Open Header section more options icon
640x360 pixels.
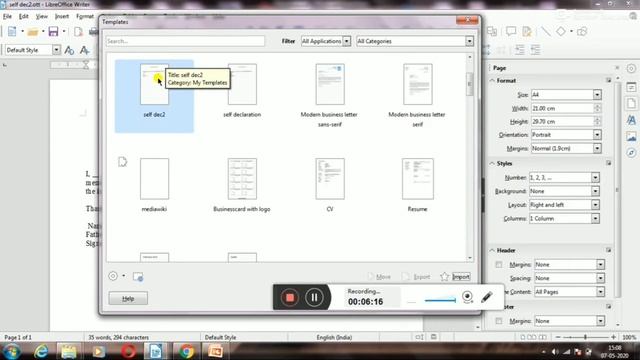(609, 250)
